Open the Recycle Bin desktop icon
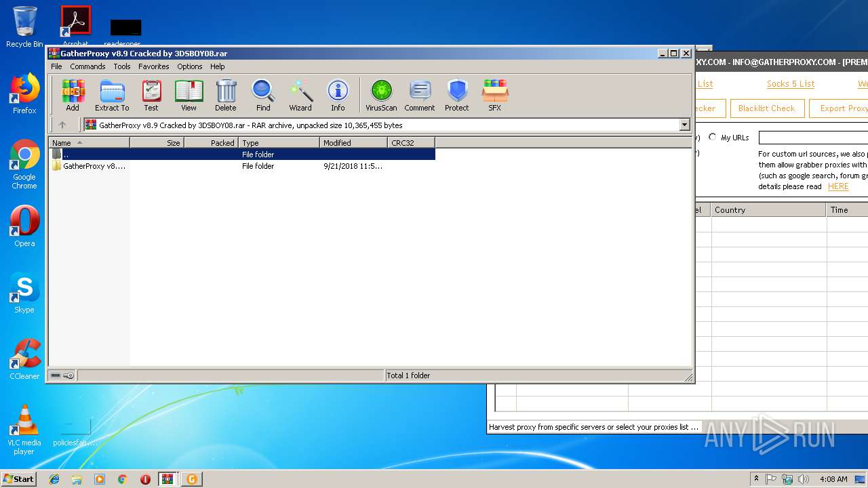Screen dimensions: 868x488 [24, 27]
